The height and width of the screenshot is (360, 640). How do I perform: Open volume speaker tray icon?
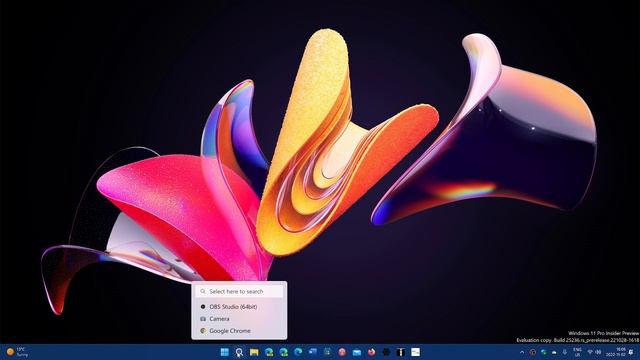[x=598, y=352]
